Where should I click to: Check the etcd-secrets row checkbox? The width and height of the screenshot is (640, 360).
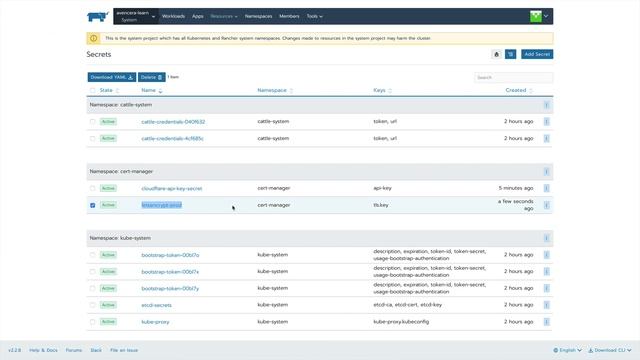[93, 305]
